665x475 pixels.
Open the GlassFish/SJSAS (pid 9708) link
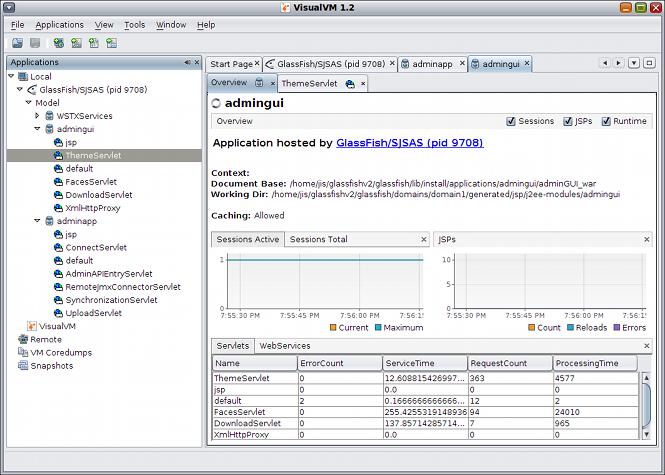click(410, 144)
